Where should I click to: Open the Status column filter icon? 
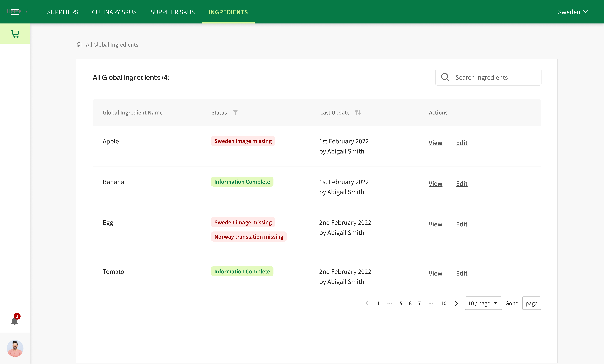click(235, 112)
